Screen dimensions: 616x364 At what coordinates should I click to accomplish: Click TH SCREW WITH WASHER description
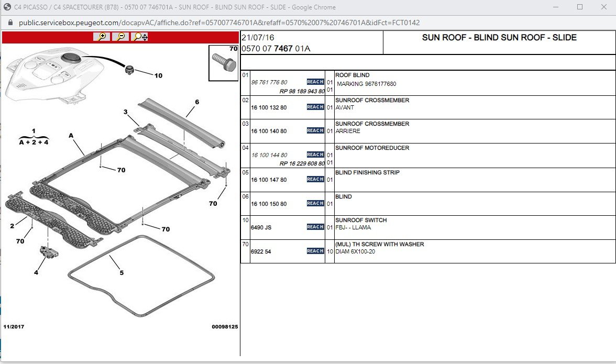click(x=379, y=244)
